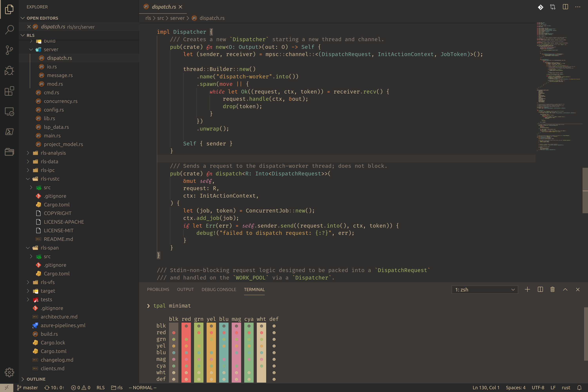
Task: Click the Explorer icon in sidebar
Action: (x=10, y=8)
